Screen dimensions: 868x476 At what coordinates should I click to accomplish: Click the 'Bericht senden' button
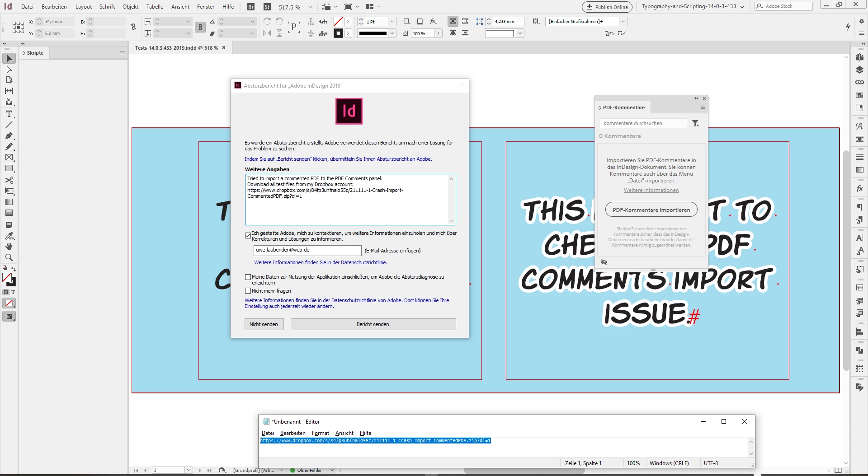click(373, 324)
